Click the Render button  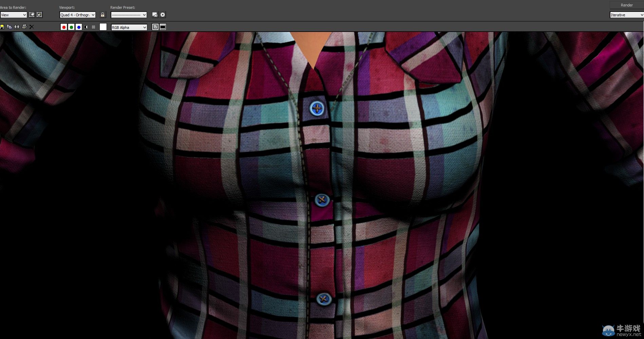click(x=626, y=5)
